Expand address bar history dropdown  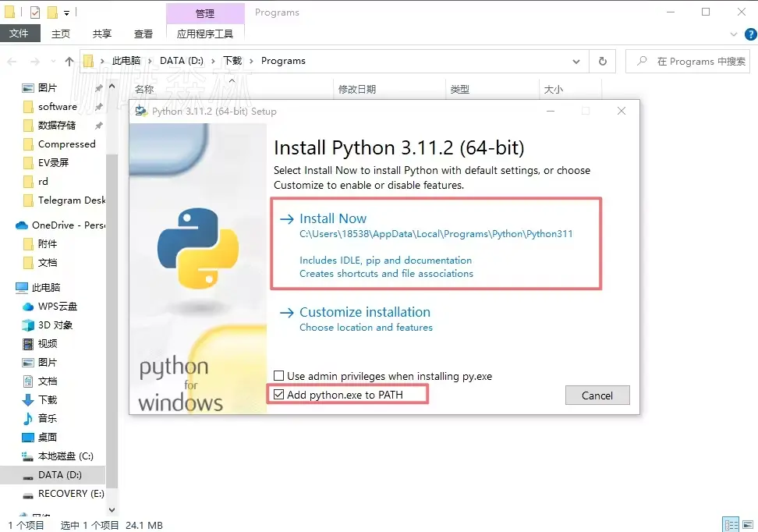click(576, 62)
